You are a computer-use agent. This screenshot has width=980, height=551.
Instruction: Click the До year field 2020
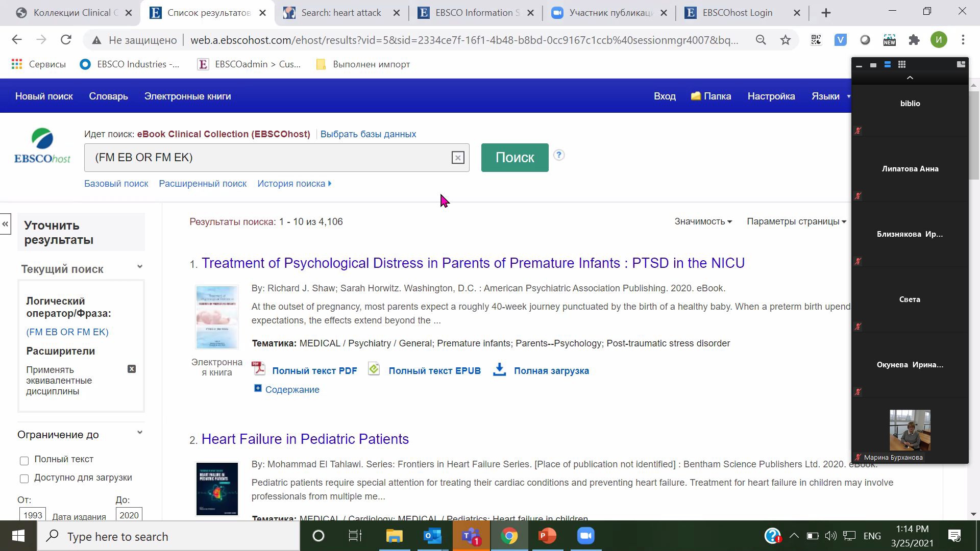pyautogui.click(x=129, y=514)
